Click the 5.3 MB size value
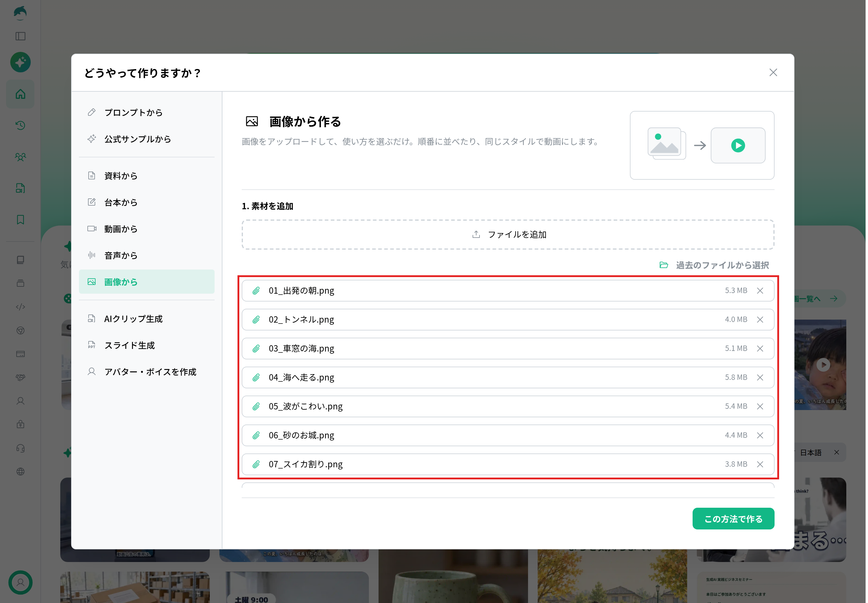Viewport: 868px width, 603px height. click(x=736, y=291)
